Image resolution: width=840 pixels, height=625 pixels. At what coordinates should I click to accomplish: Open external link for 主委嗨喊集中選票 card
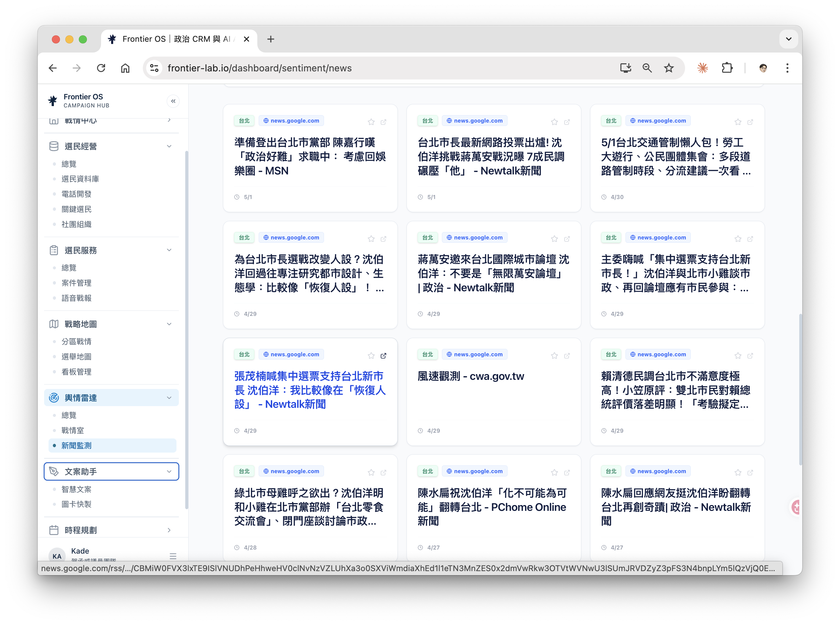pyautogui.click(x=750, y=239)
